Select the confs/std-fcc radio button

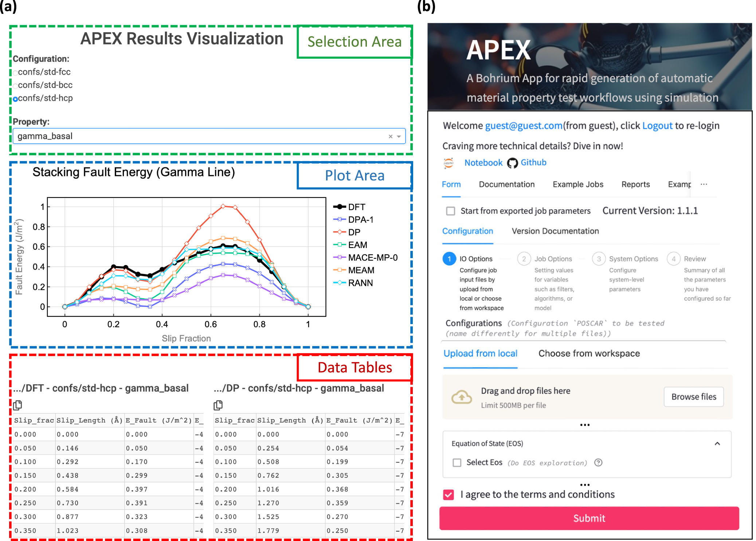15,73
